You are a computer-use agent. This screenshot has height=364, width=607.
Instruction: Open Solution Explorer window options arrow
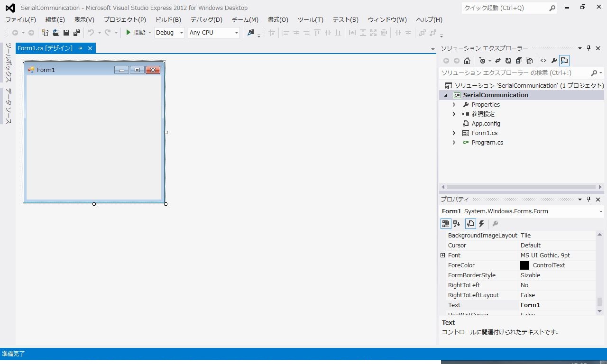[579, 48]
